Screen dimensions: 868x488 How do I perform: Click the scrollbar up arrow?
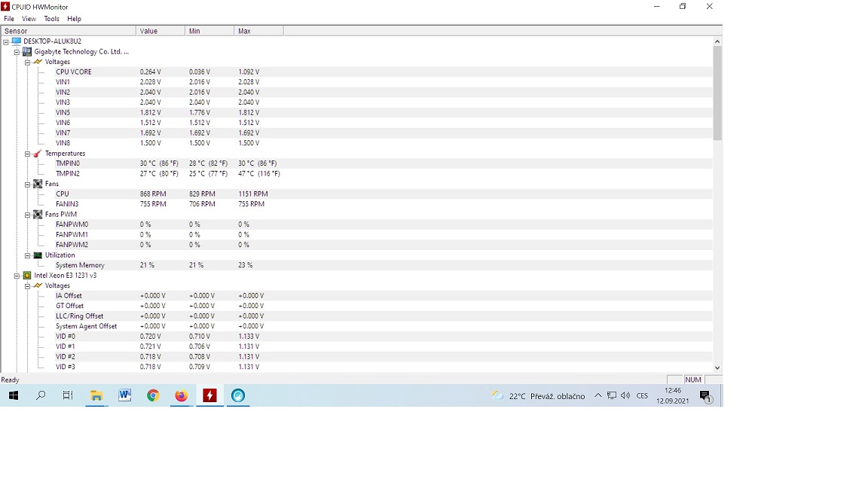pyautogui.click(x=717, y=41)
